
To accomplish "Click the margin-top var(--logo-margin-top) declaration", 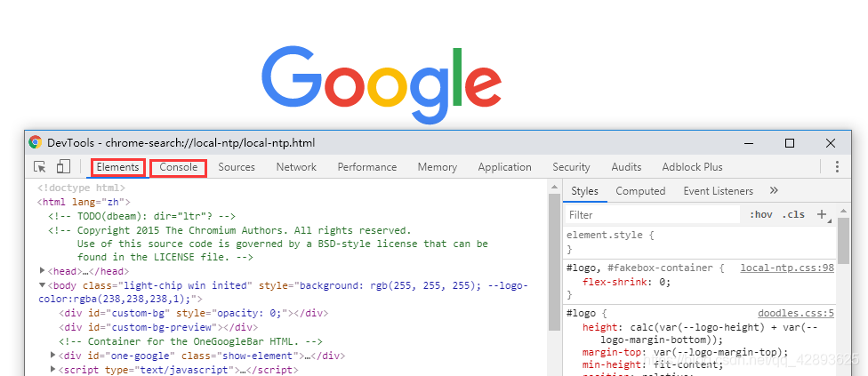I will 685,352.
